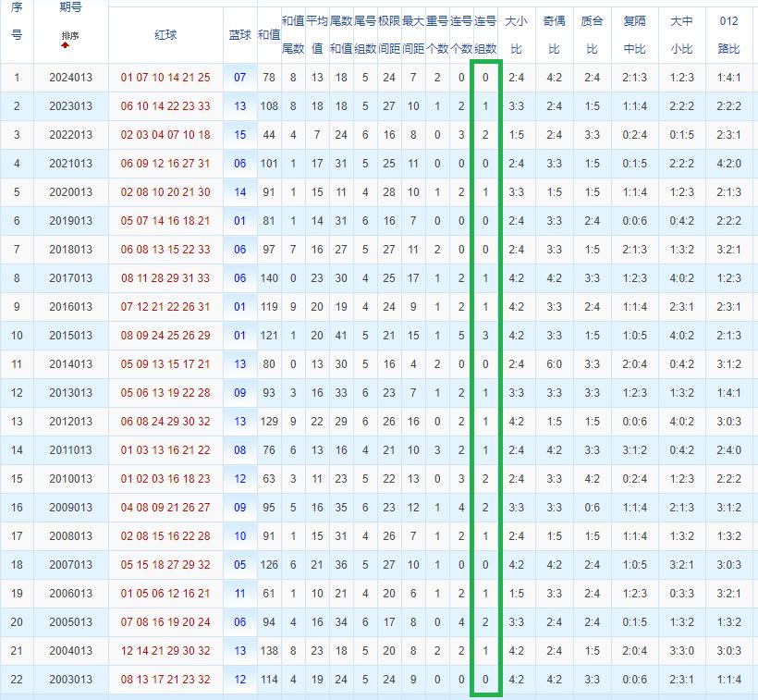Click red balls 01 07 10 14 21 25
Image resolution: width=758 pixels, height=700 pixels.
tap(165, 78)
